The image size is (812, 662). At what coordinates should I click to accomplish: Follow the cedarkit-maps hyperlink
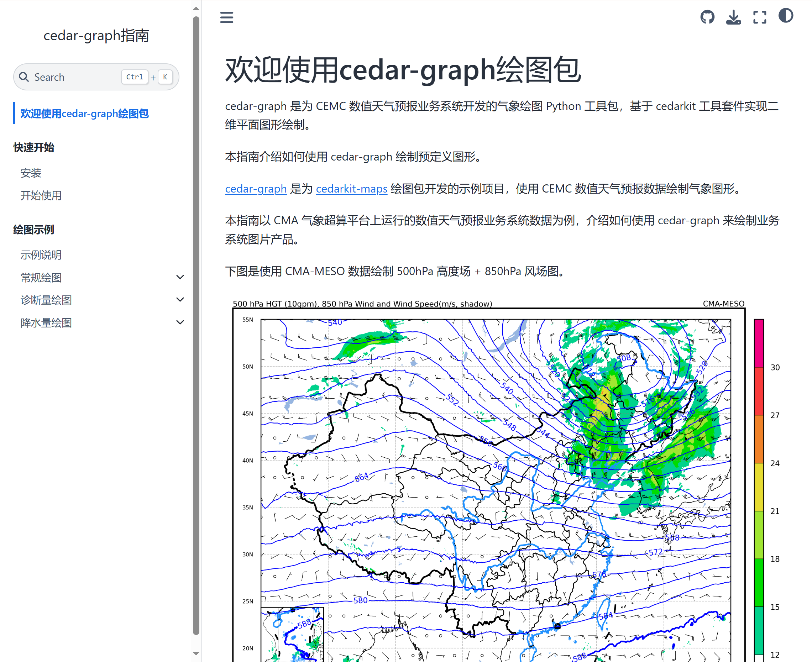(x=352, y=188)
